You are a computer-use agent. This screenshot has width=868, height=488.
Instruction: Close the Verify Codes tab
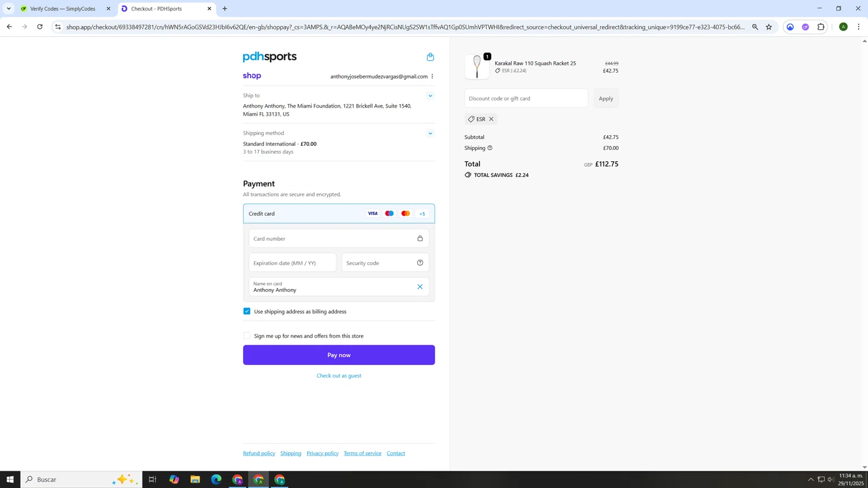(x=108, y=9)
